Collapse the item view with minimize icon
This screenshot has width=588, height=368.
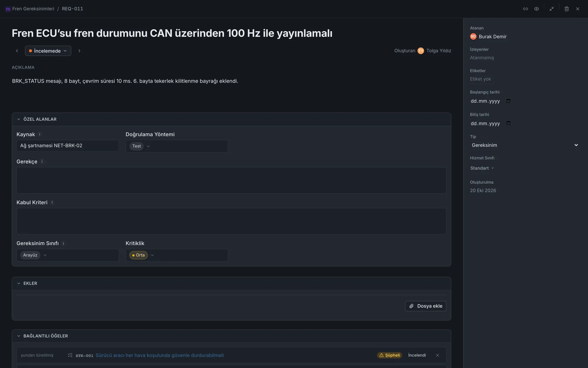coord(552,9)
